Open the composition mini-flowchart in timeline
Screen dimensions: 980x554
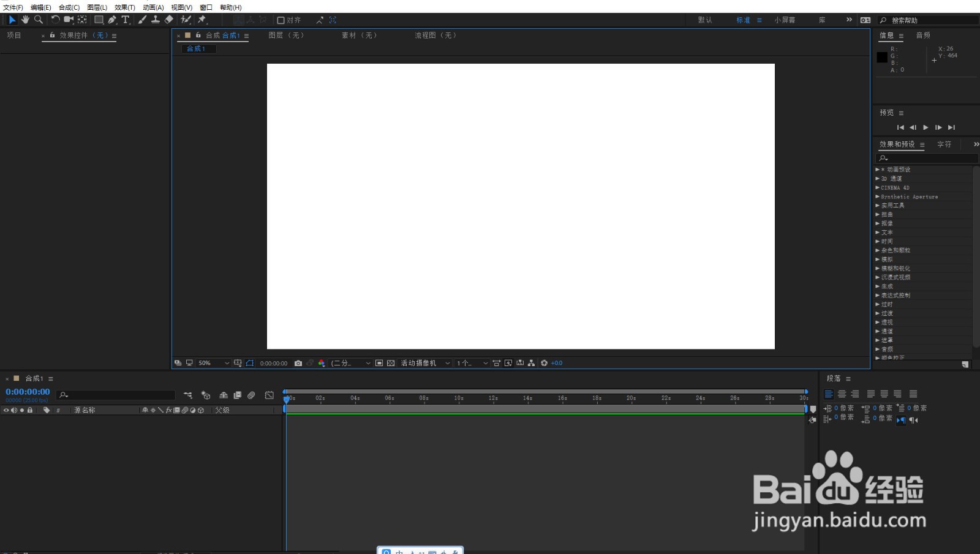tap(188, 395)
